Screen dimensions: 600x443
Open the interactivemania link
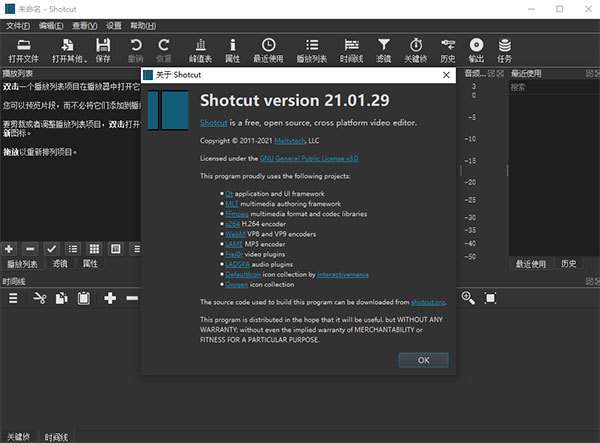(x=343, y=274)
